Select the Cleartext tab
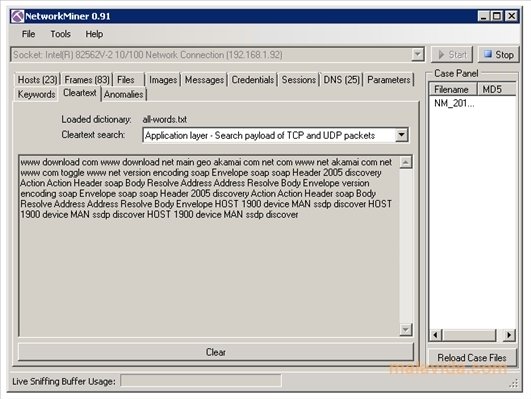531x399 pixels. click(80, 93)
